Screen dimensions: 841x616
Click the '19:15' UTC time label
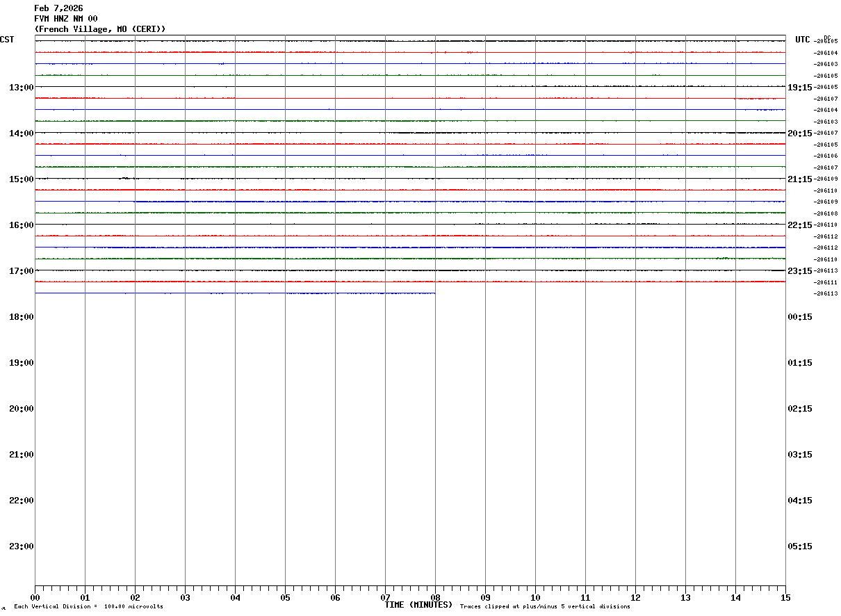tap(800, 87)
